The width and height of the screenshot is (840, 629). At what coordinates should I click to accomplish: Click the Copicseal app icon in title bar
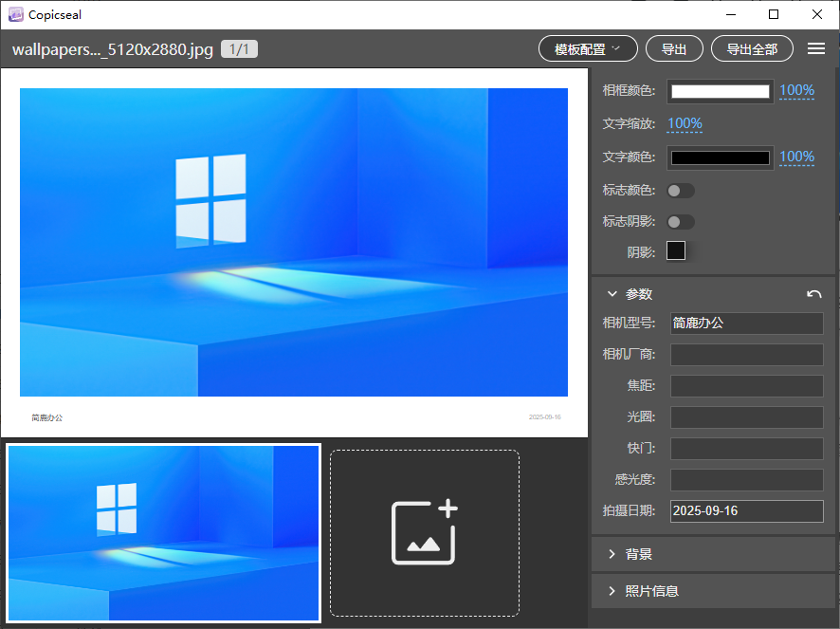pyautogui.click(x=15, y=14)
